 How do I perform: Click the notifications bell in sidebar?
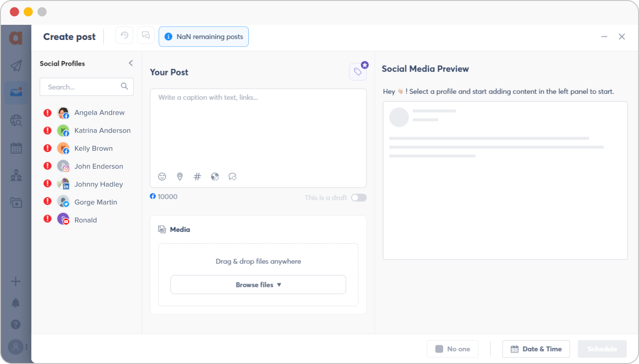(16, 303)
